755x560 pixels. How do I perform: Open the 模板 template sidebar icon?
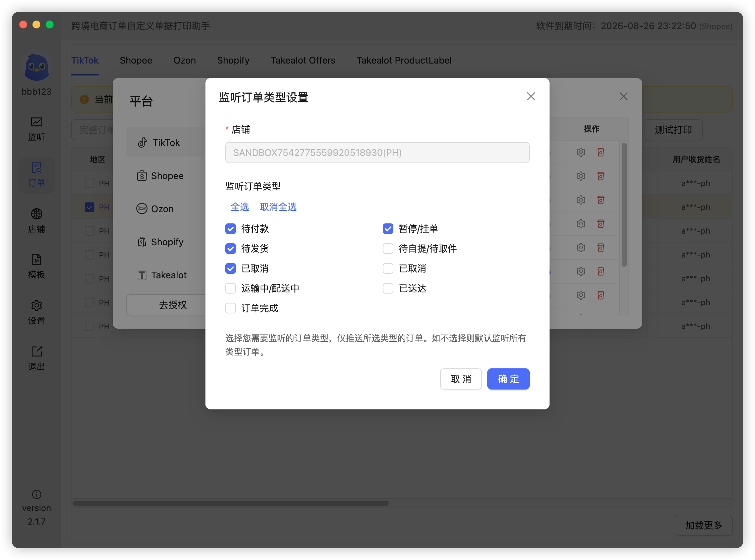(x=36, y=266)
